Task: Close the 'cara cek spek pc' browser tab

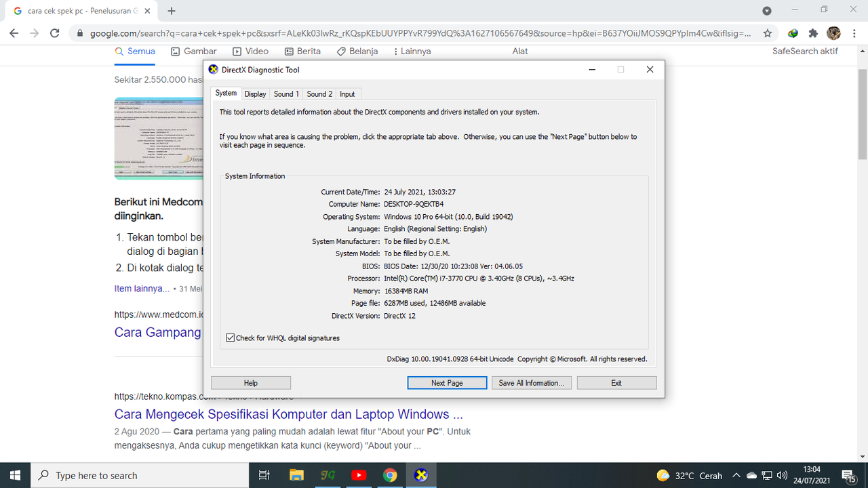Action: click(x=148, y=11)
